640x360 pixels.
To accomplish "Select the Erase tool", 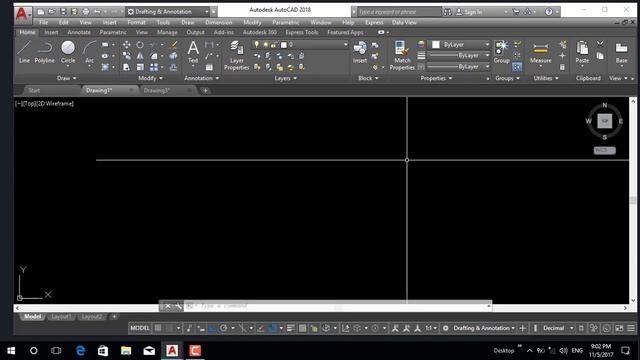I will (x=173, y=45).
